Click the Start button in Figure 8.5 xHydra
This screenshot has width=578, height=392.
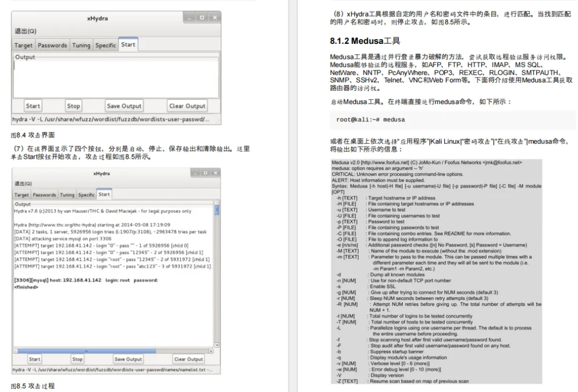point(35,359)
